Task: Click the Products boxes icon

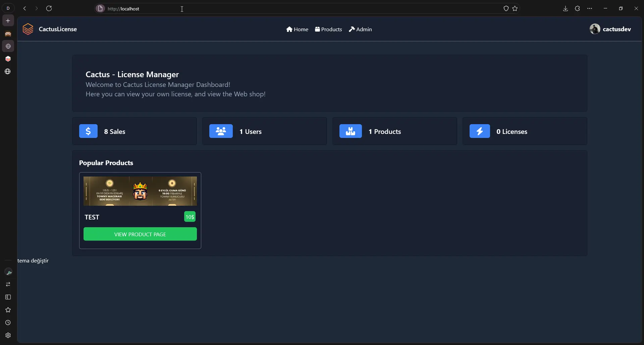Action: 351,131
